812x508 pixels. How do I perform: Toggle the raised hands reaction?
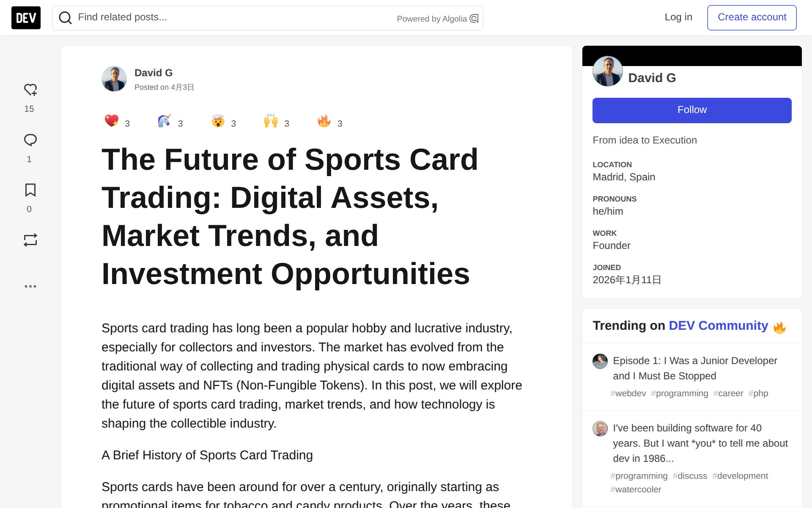click(x=271, y=121)
